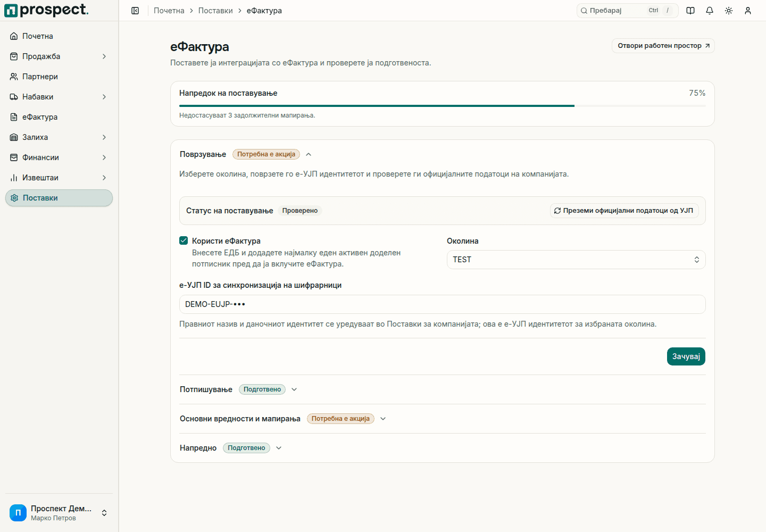Screen dimensions: 766x532
Task: Click the Почетна home icon in sidebar
Action: [14, 36]
